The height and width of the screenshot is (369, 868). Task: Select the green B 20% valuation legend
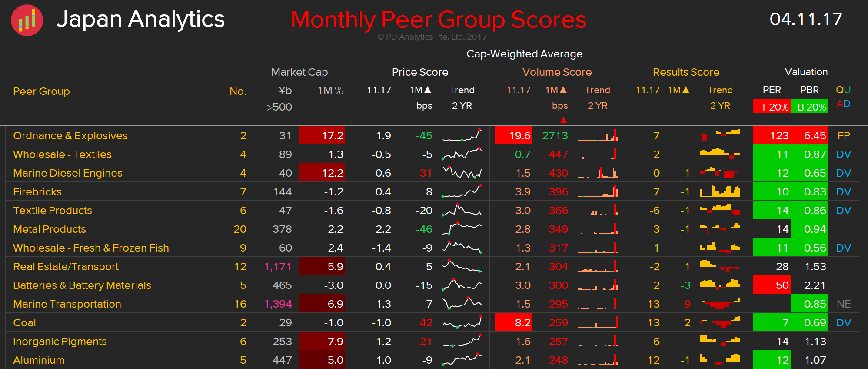coord(809,107)
